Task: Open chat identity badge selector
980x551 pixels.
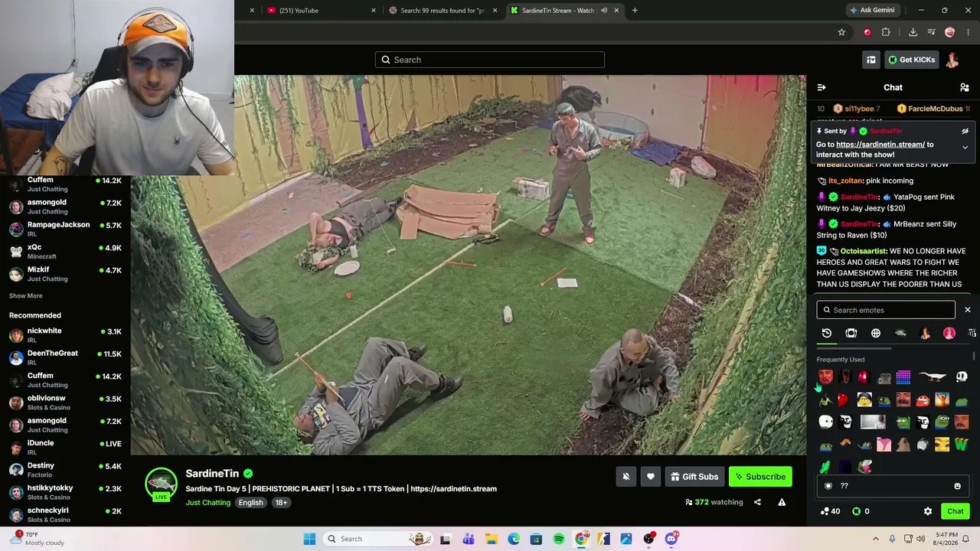Action: click(828, 486)
